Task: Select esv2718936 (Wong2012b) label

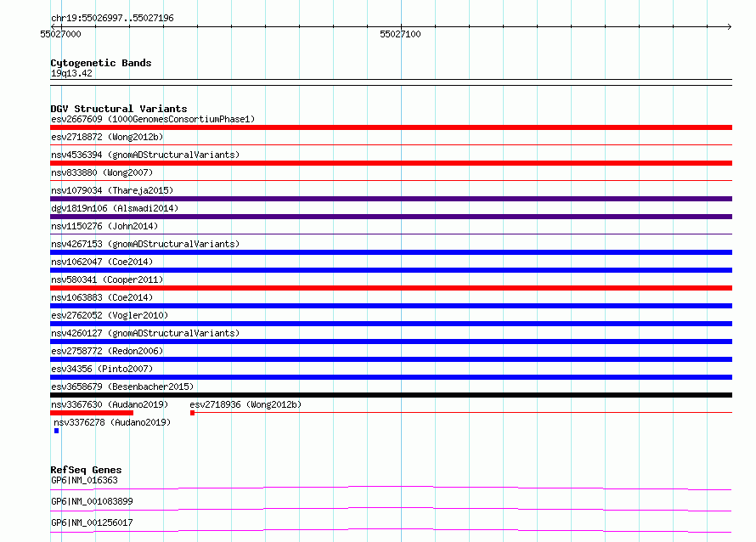Action: [245, 404]
